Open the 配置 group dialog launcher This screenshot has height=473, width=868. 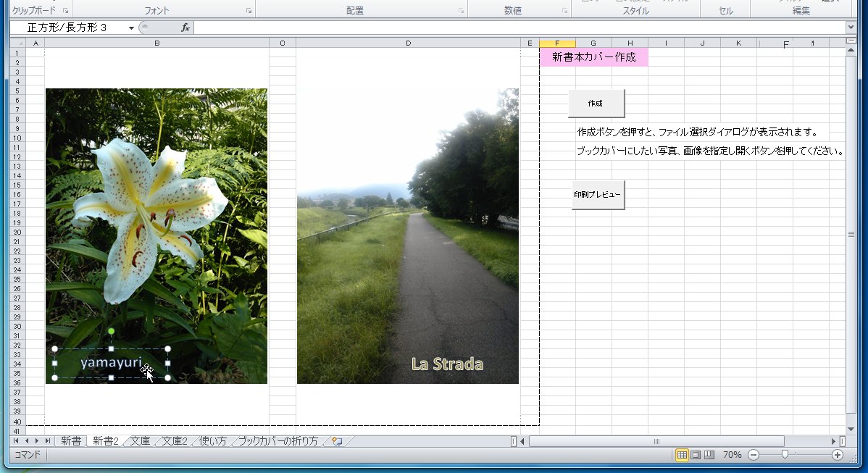click(x=461, y=11)
